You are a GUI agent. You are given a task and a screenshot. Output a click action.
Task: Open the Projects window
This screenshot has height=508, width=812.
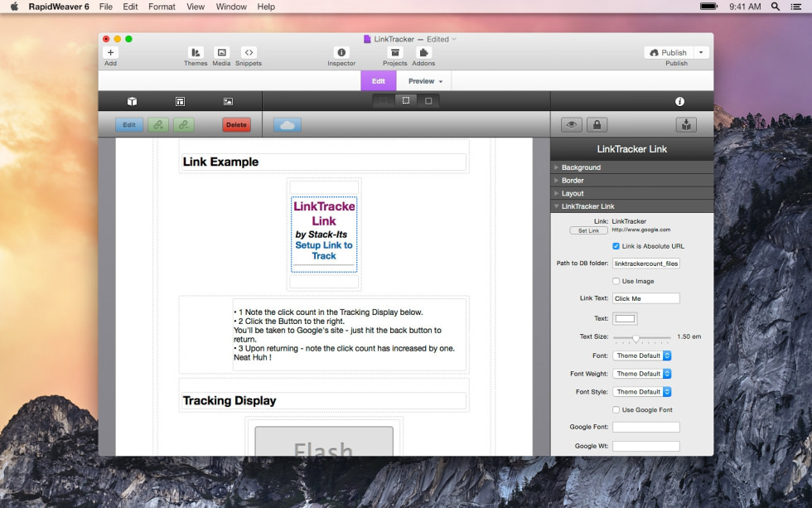pyautogui.click(x=395, y=52)
